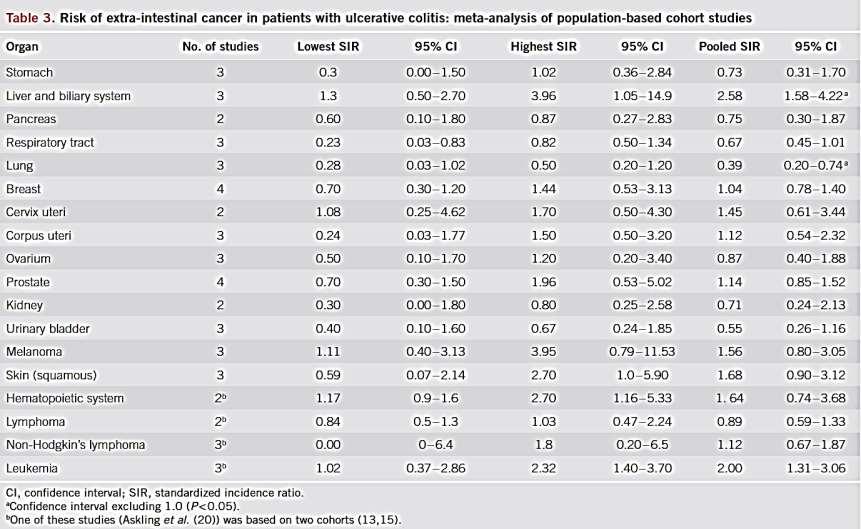
Task: Click the Highest SIR column header
Action: (x=544, y=47)
